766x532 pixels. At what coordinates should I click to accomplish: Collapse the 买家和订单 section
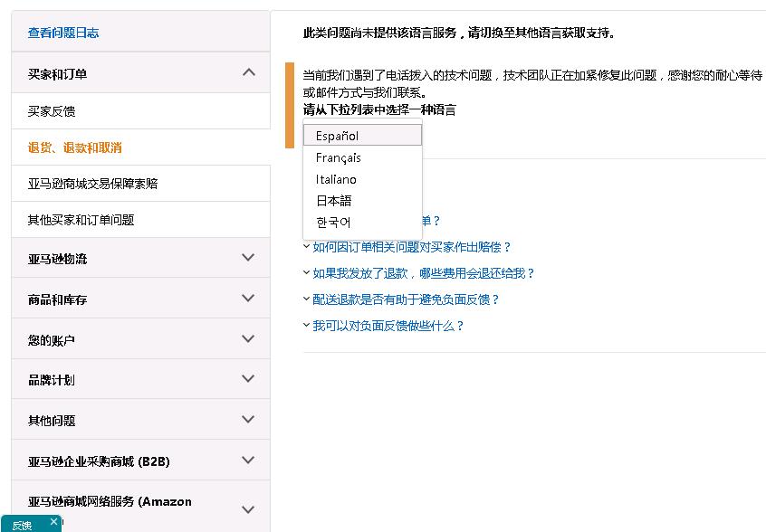click(249, 73)
